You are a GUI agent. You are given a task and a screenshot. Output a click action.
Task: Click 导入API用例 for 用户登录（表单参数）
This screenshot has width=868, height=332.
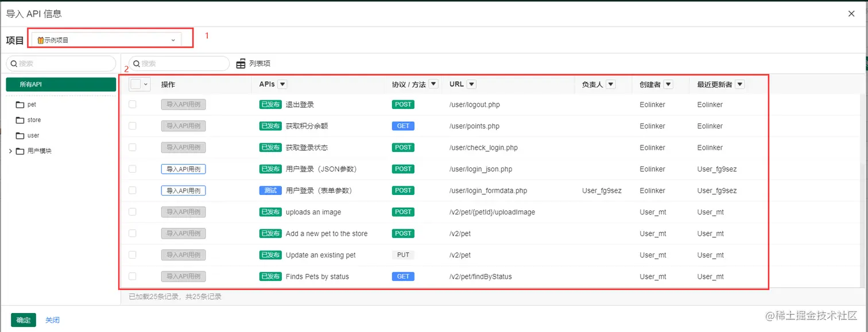[x=183, y=190]
